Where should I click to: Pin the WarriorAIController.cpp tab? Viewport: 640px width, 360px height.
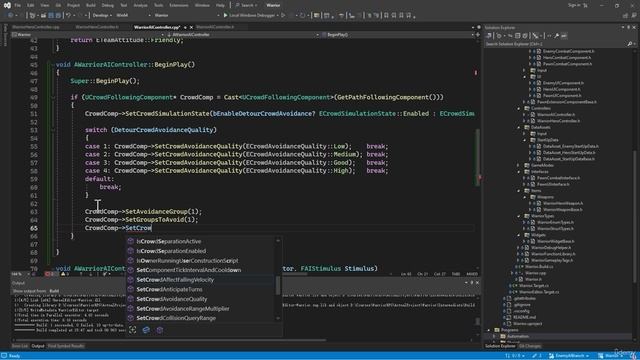click(x=185, y=27)
